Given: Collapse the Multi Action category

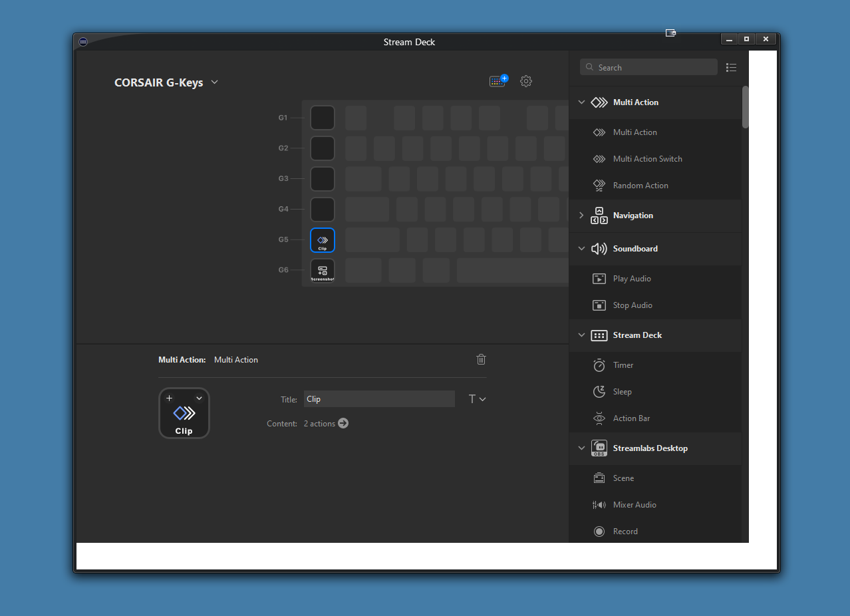Looking at the screenshot, I should (x=581, y=102).
